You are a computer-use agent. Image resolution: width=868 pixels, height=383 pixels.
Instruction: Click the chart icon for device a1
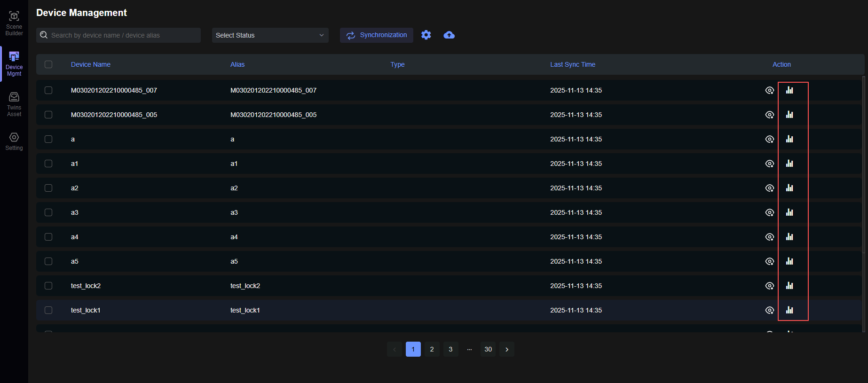tap(789, 164)
